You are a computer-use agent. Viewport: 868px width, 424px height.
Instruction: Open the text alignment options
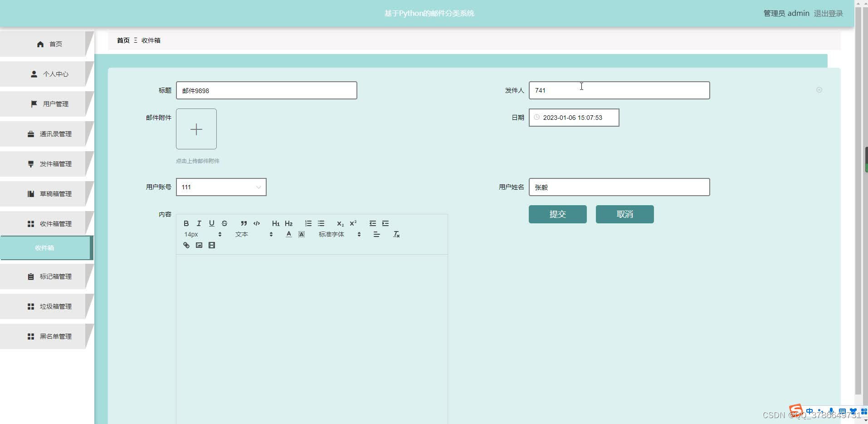tap(376, 234)
